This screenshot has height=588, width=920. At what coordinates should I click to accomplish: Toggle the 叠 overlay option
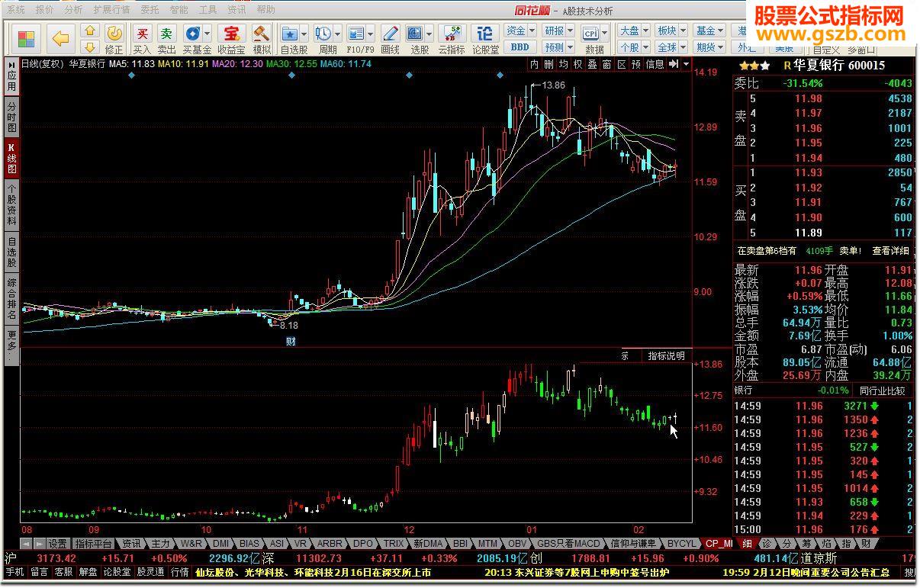pyautogui.click(x=593, y=64)
